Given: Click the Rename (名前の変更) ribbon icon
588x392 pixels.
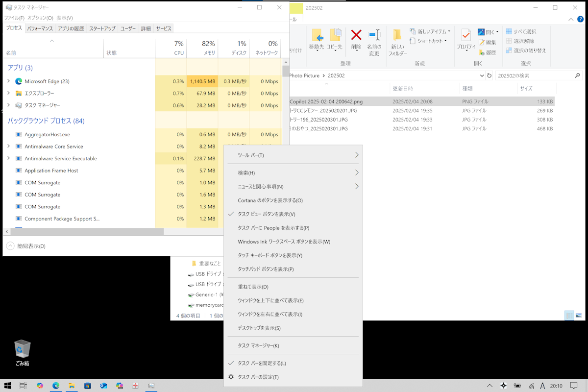Looking at the screenshot, I should tap(374, 35).
